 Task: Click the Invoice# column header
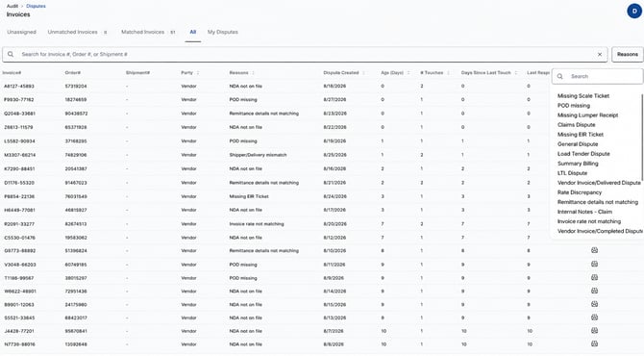click(12, 73)
